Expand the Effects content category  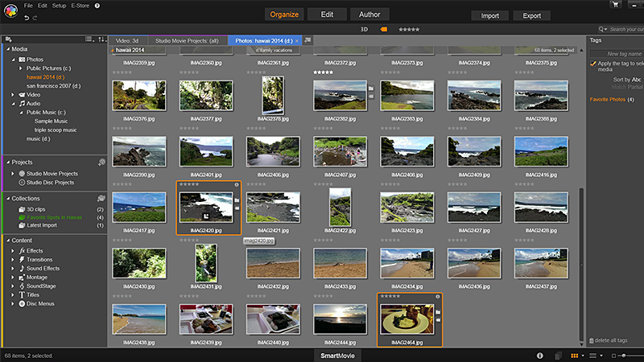pos(13,251)
